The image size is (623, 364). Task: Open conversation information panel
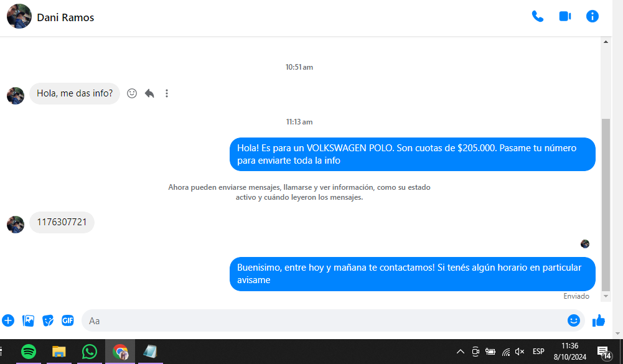[593, 17]
